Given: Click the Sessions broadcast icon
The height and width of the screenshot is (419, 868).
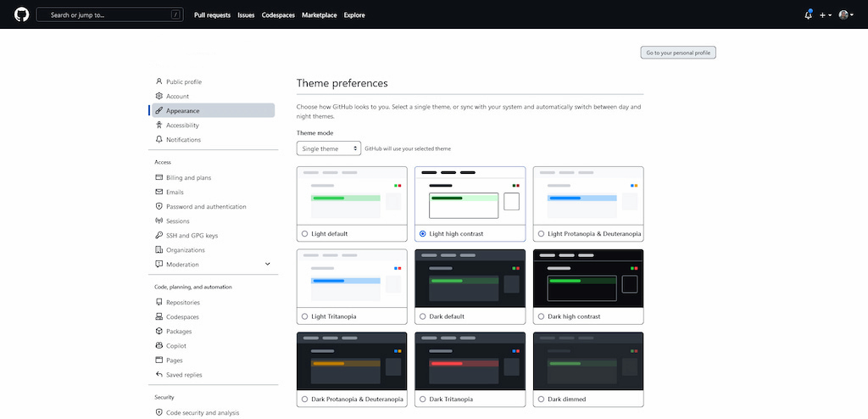Looking at the screenshot, I should click(x=159, y=221).
